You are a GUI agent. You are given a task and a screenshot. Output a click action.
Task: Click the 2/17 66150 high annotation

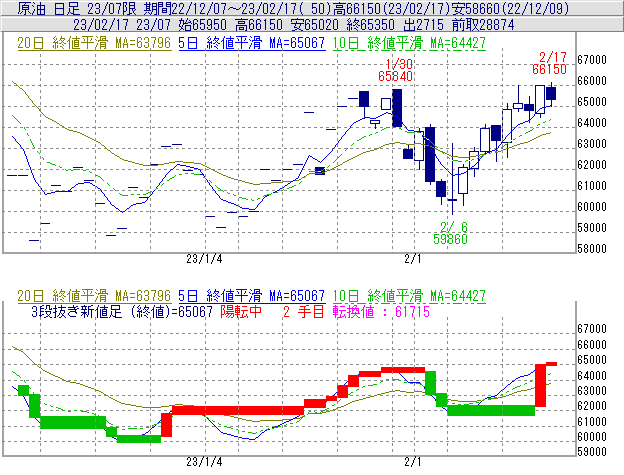[550, 63]
